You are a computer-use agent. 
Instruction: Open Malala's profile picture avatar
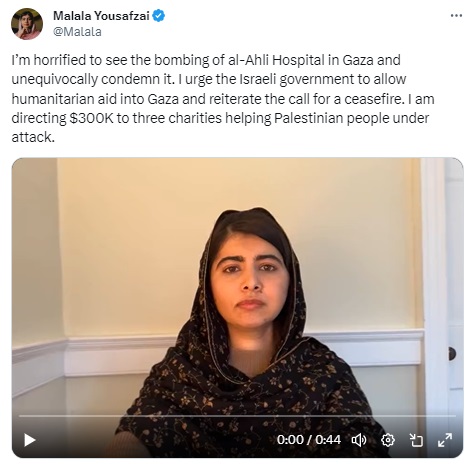(x=27, y=24)
